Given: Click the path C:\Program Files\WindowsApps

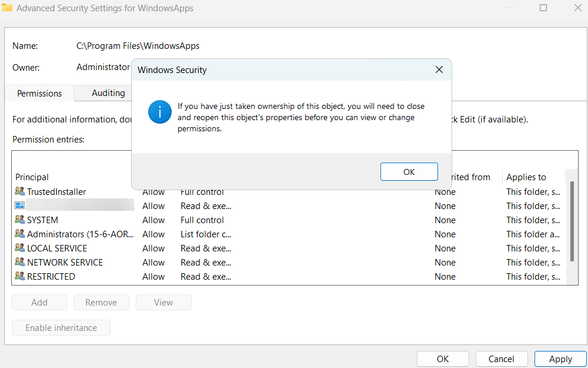Looking at the screenshot, I should [138, 46].
